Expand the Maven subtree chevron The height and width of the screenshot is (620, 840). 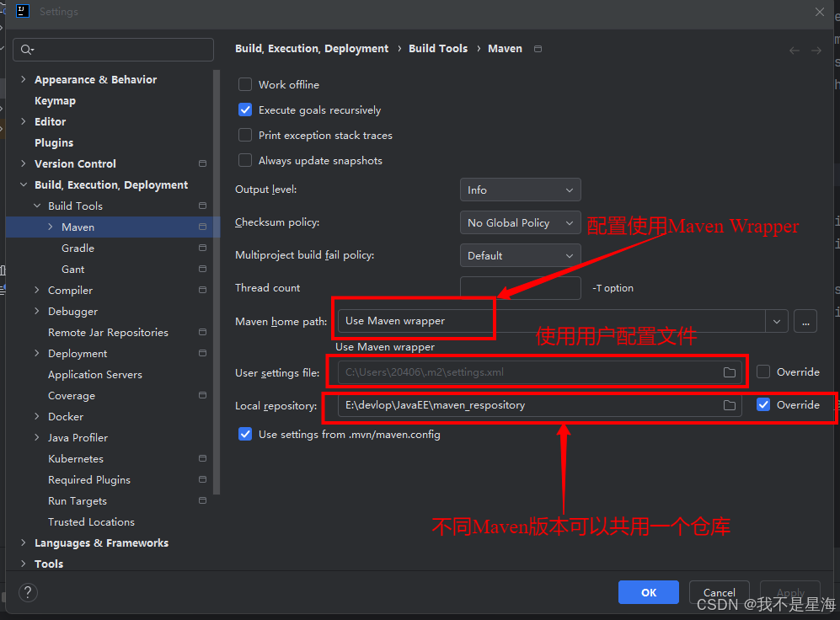[x=51, y=227]
